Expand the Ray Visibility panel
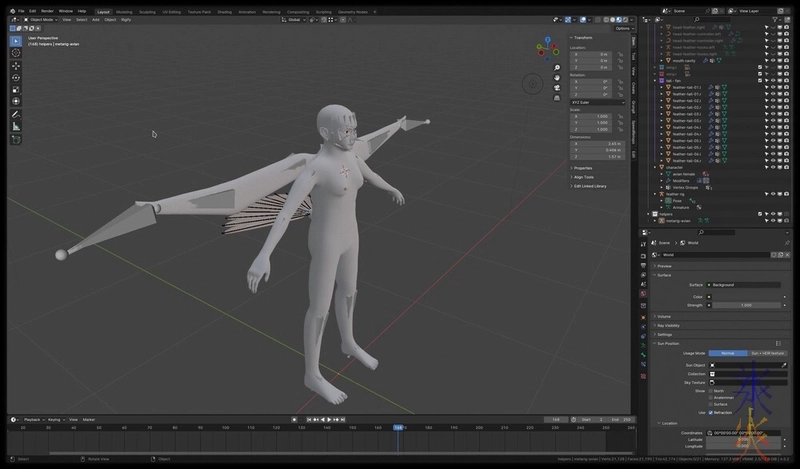 pyautogui.click(x=668, y=325)
